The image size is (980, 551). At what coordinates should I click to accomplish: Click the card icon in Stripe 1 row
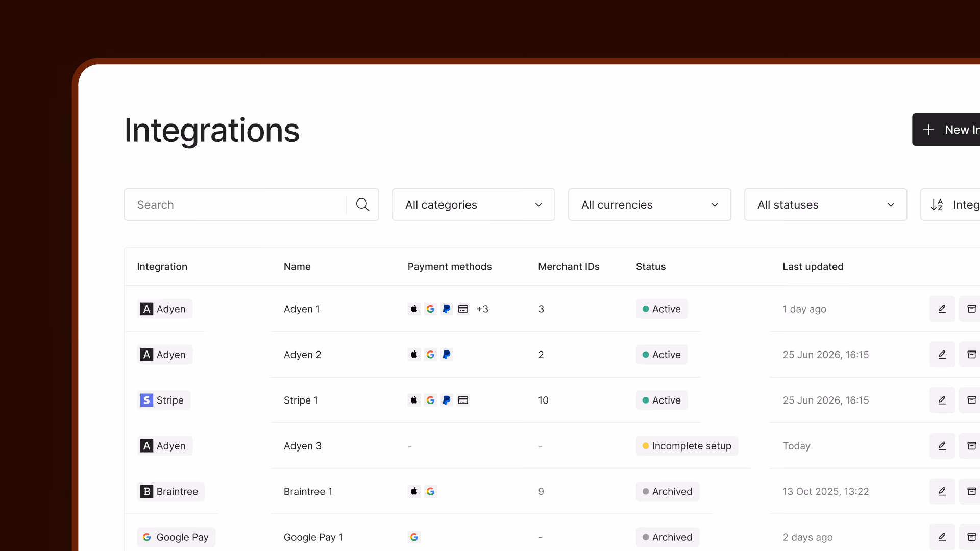[463, 400]
